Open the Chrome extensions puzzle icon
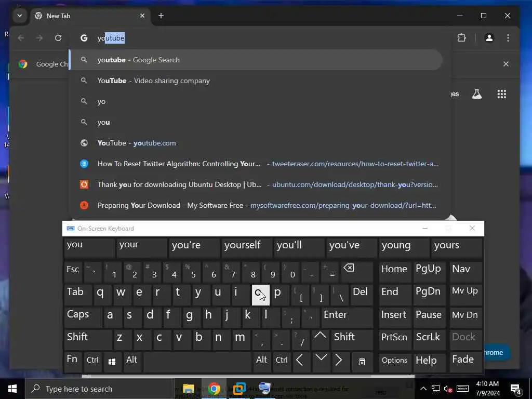The width and height of the screenshot is (532, 399). [x=461, y=37]
